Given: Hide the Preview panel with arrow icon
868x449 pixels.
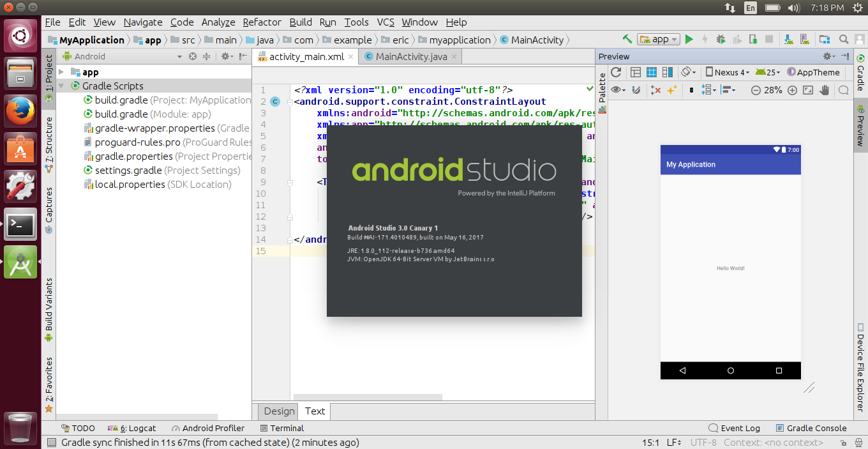Looking at the screenshot, I should click(845, 56).
